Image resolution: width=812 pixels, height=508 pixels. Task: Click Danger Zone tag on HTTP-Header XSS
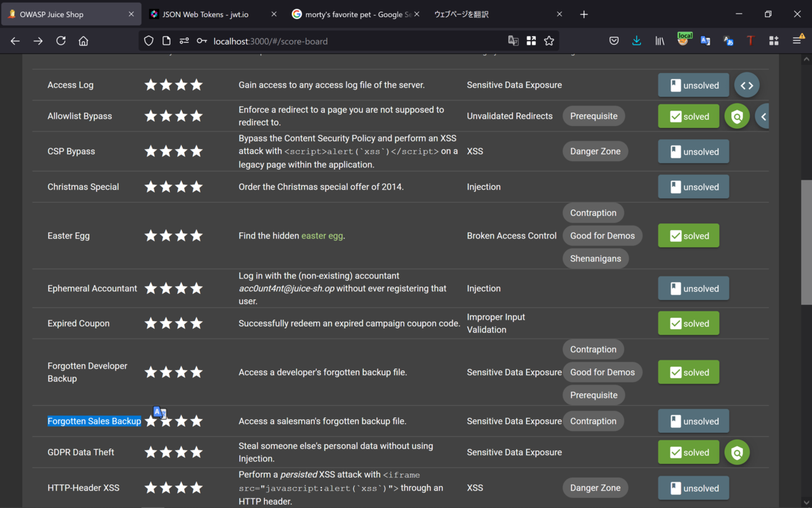coord(595,488)
